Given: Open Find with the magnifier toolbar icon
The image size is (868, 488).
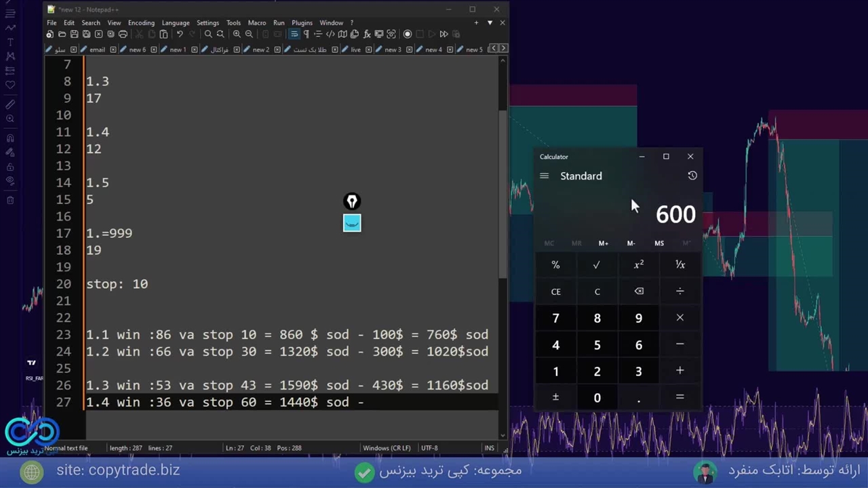Looking at the screenshot, I should 208,34.
